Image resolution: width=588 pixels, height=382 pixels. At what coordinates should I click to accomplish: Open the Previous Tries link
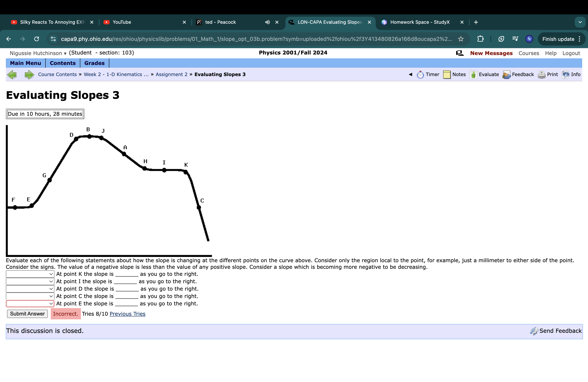(128, 314)
